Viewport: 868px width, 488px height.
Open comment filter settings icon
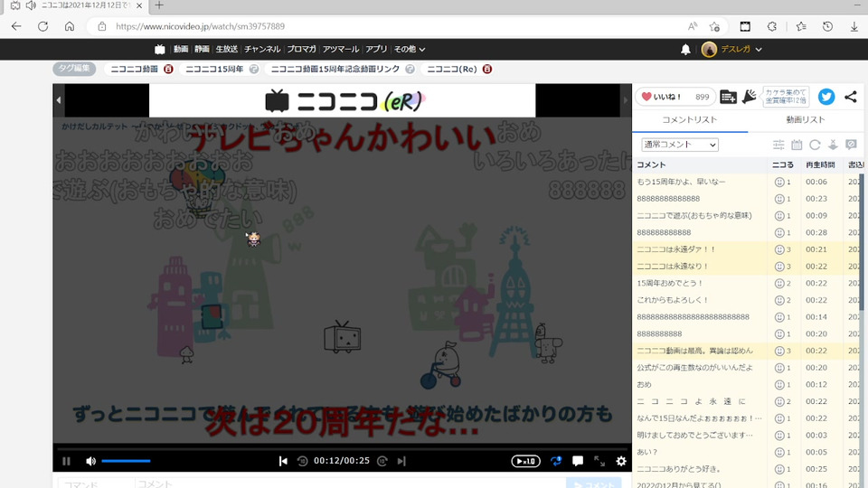coord(778,145)
